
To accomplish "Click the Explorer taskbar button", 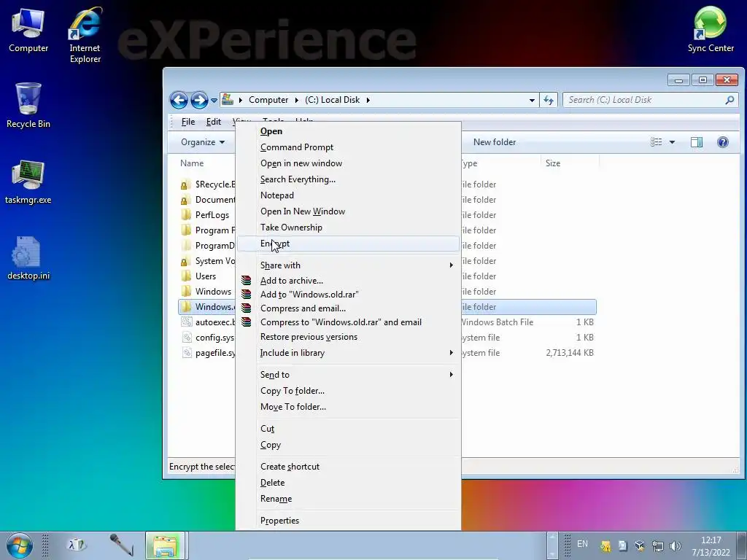I will point(166,545).
